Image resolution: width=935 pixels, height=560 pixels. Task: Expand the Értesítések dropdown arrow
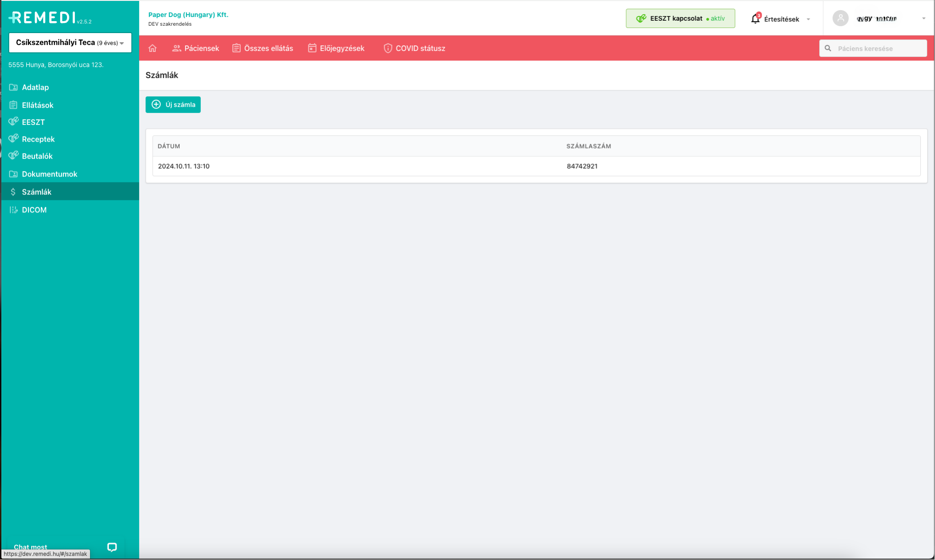coord(808,19)
